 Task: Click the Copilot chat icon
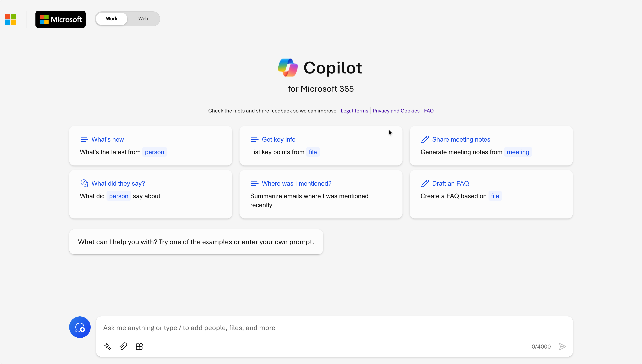(80, 327)
